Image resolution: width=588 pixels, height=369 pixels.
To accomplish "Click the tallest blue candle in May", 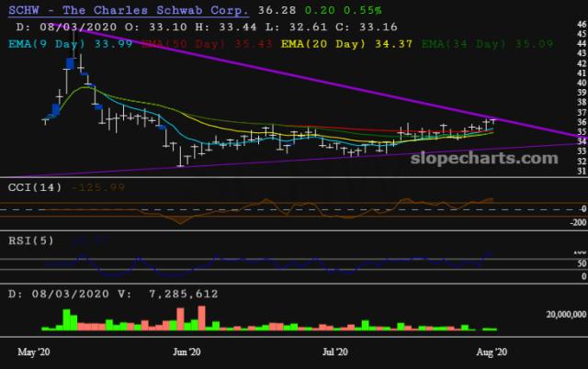I will click(68, 64).
